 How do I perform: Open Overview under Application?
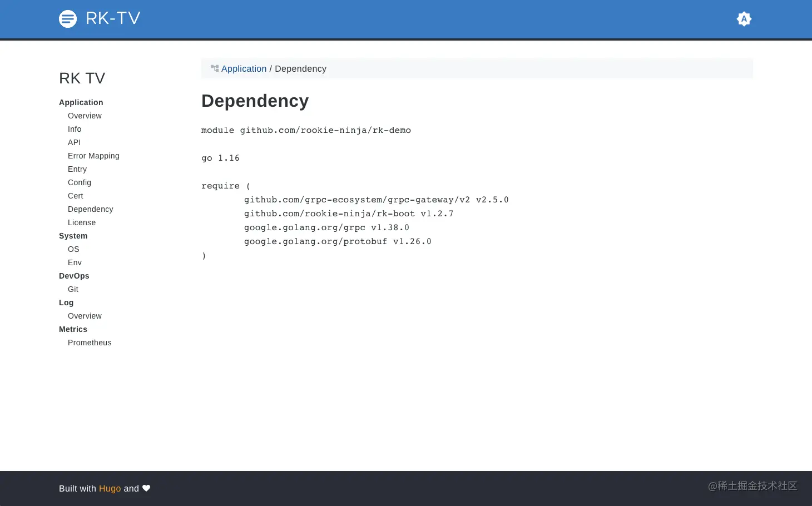pyautogui.click(x=85, y=116)
